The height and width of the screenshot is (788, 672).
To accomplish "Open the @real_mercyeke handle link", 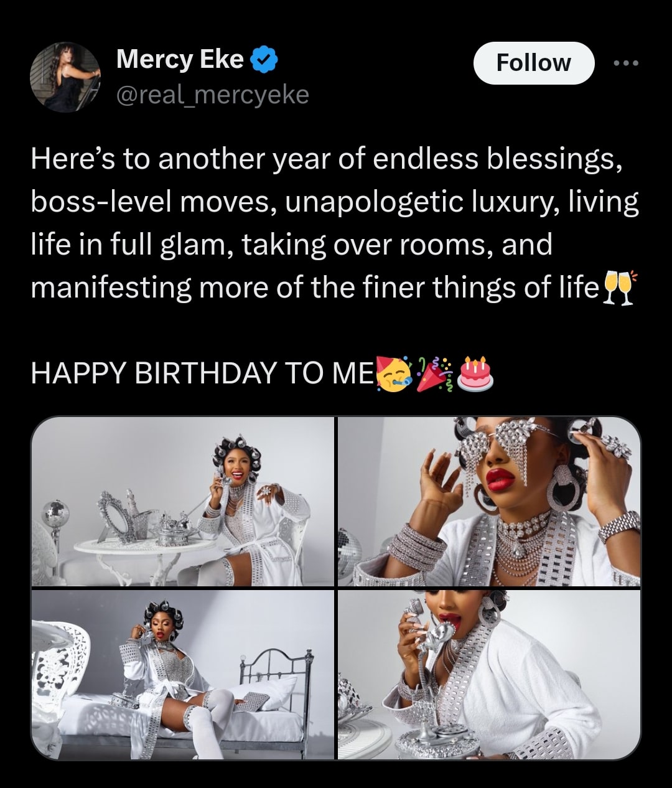I will click(x=212, y=95).
